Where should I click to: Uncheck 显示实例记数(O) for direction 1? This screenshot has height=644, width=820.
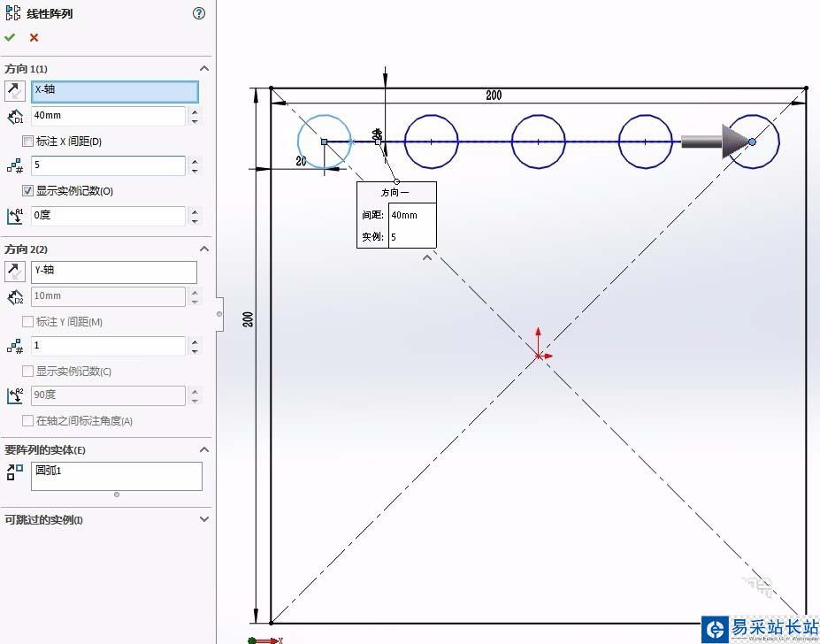pyautogui.click(x=27, y=191)
